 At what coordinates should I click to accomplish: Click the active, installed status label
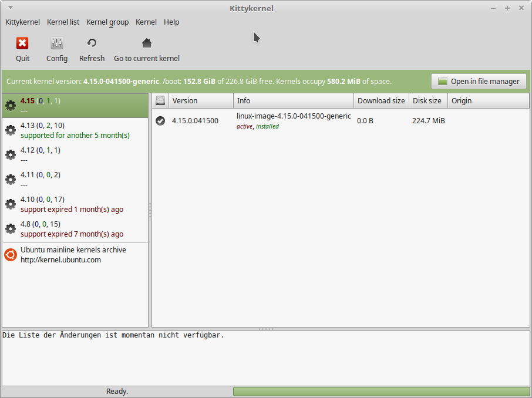tap(258, 126)
